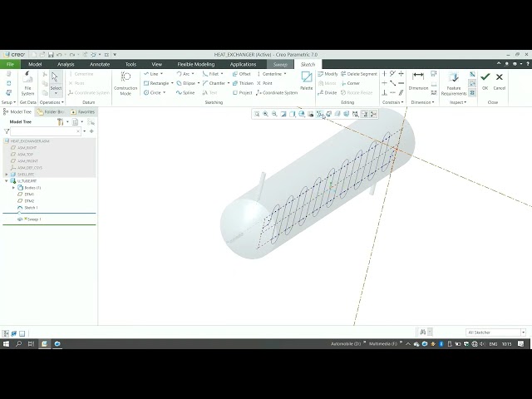Apply the tangent constraint icon
This screenshot has width=532, height=399.
click(392, 74)
